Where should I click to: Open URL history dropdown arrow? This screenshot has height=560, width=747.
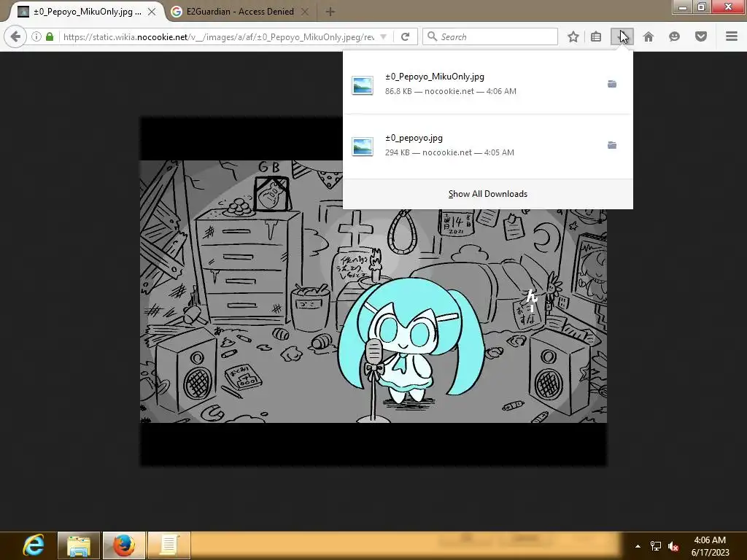pos(383,36)
